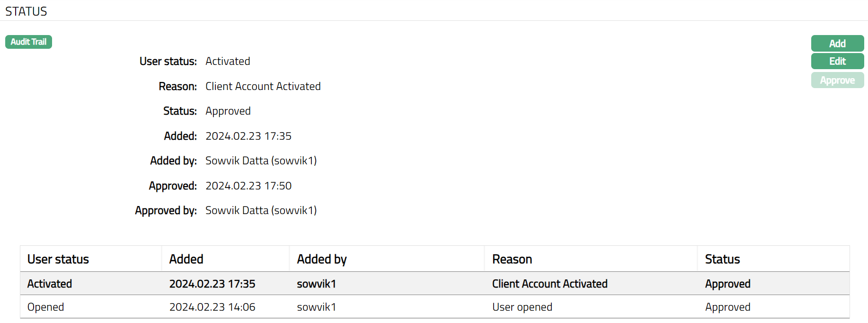This screenshot has width=868, height=323.
Task: Open the Audit Trail
Action: [x=28, y=42]
